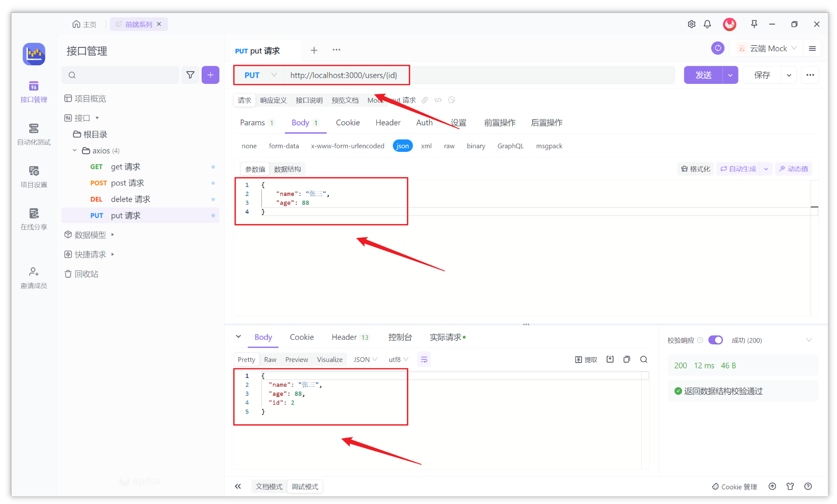837x504 pixels.
Task: Click the 保存 save button
Action: pyautogui.click(x=762, y=75)
